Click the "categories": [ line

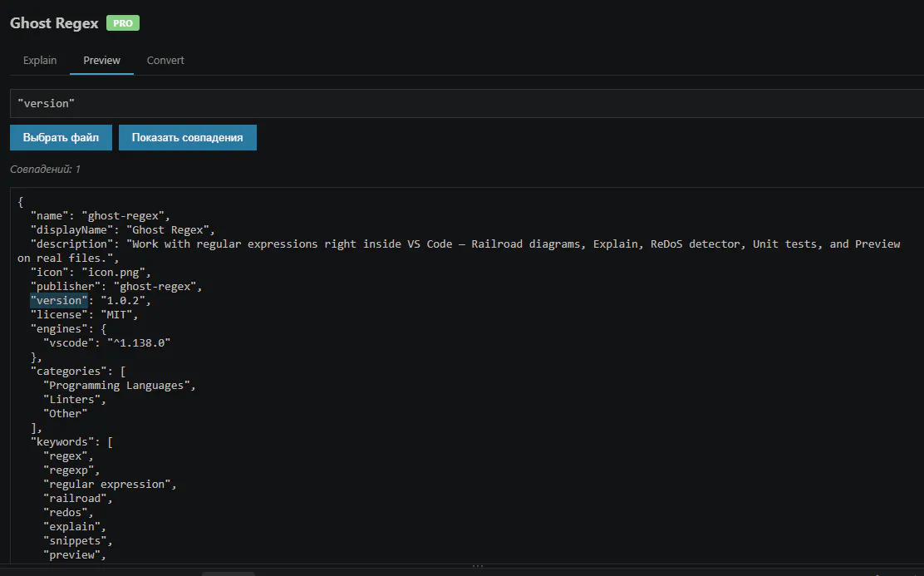78,372
